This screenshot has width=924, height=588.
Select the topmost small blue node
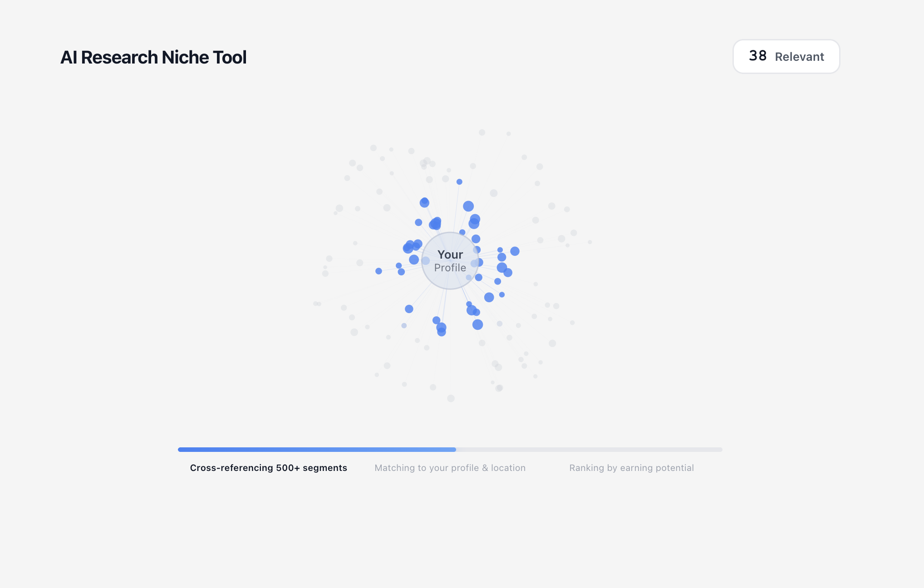tap(459, 181)
